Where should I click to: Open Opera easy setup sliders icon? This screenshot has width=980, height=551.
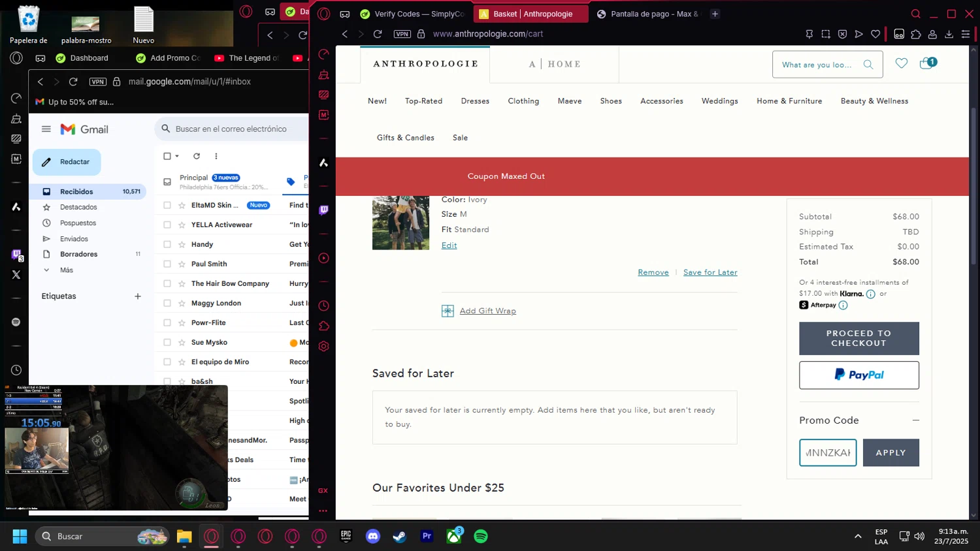pyautogui.click(x=966, y=34)
